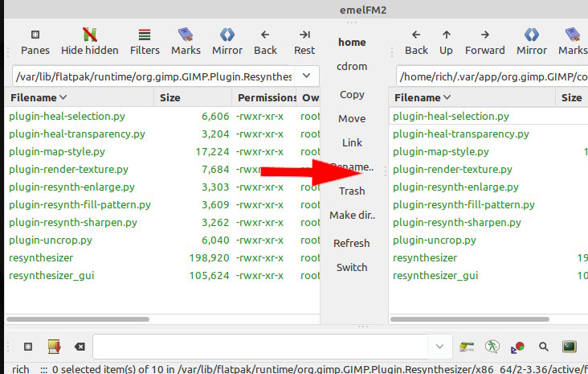Click the left pane Size column header
This screenshot has width=588, height=374.
[x=193, y=98]
